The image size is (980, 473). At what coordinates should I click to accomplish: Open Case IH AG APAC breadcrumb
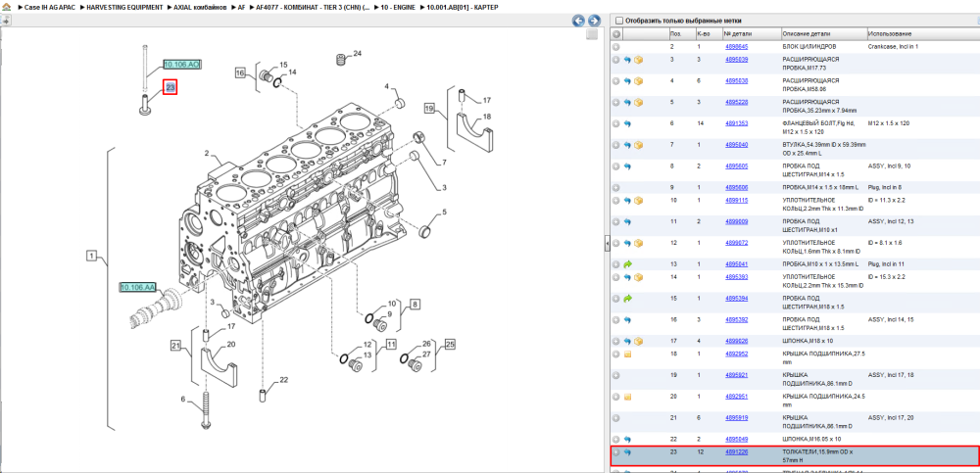coord(49,7)
